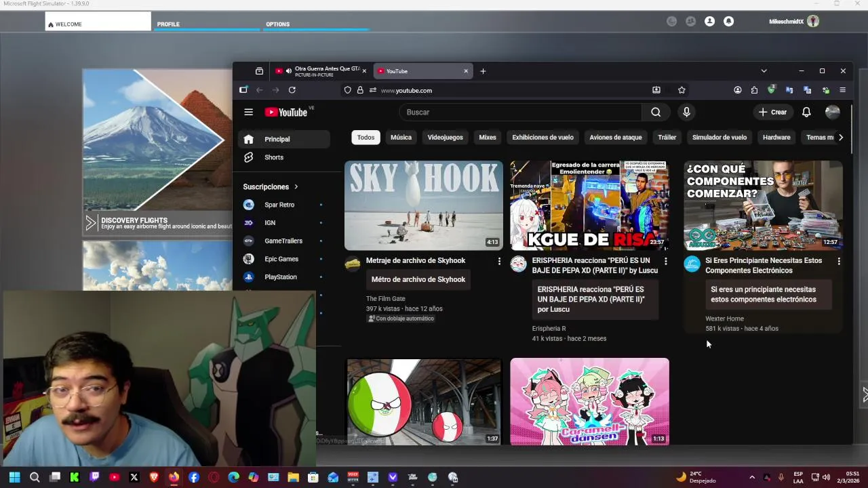Image resolution: width=868 pixels, height=488 pixels.
Task: Click the Crear button
Action: click(772, 112)
